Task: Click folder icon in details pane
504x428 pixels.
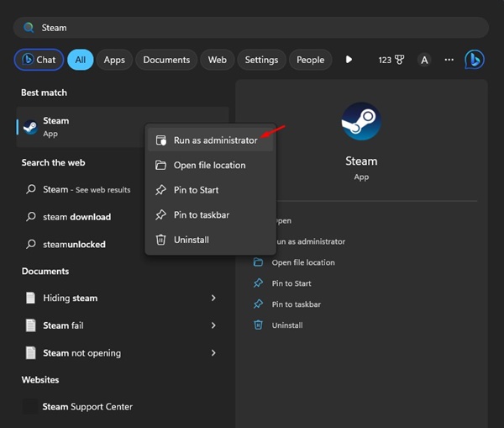Action: (x=258, y=262)
